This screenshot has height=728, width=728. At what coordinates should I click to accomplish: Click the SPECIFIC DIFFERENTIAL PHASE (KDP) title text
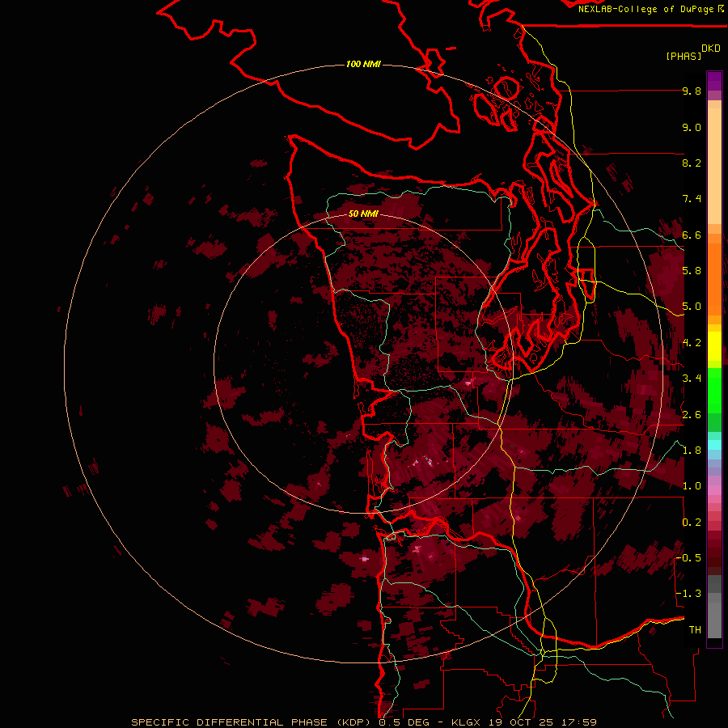pyautogui.click(x=252, y=722)
